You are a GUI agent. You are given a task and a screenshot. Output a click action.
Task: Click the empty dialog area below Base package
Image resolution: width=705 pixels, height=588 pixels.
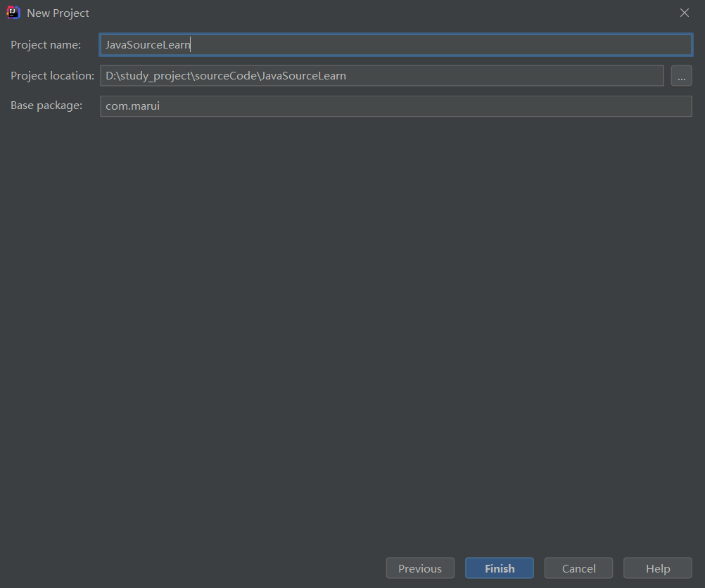coord(352,317)
